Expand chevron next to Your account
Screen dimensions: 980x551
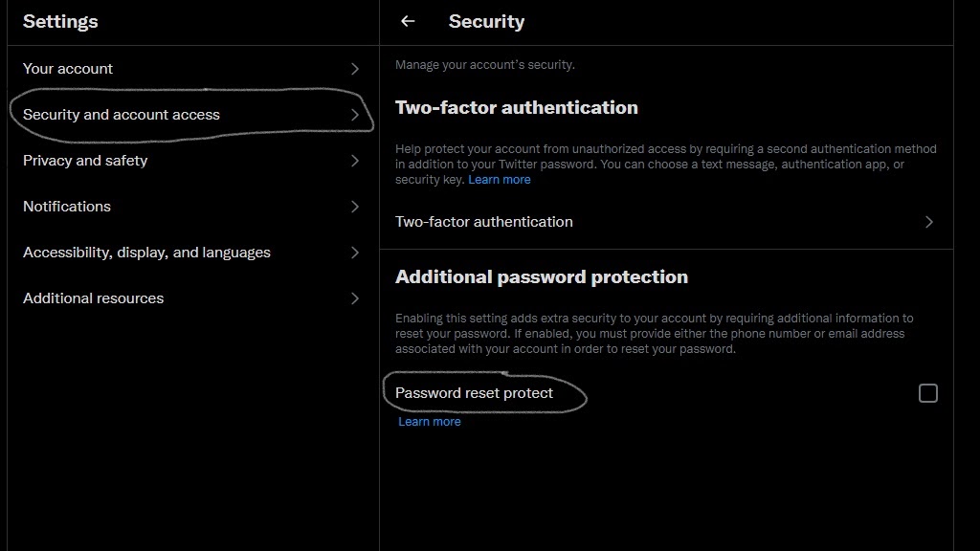click(355, 69)
